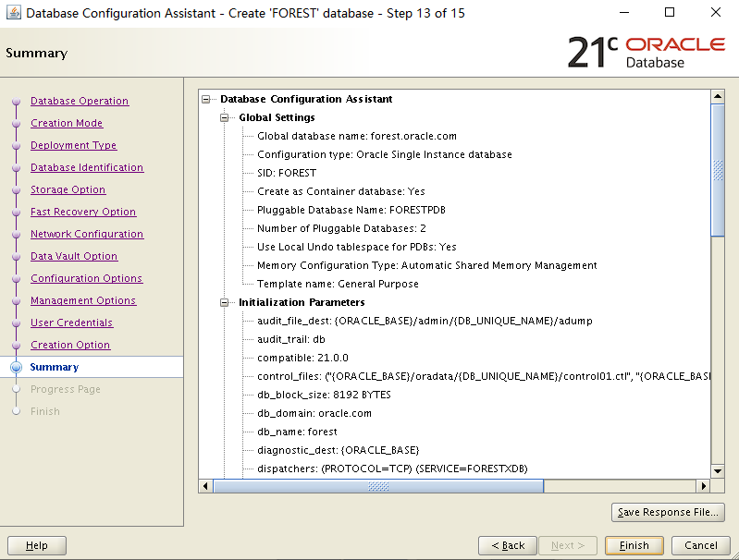Maximize the Database Configuration Assistant window

(x=670, y=13)
